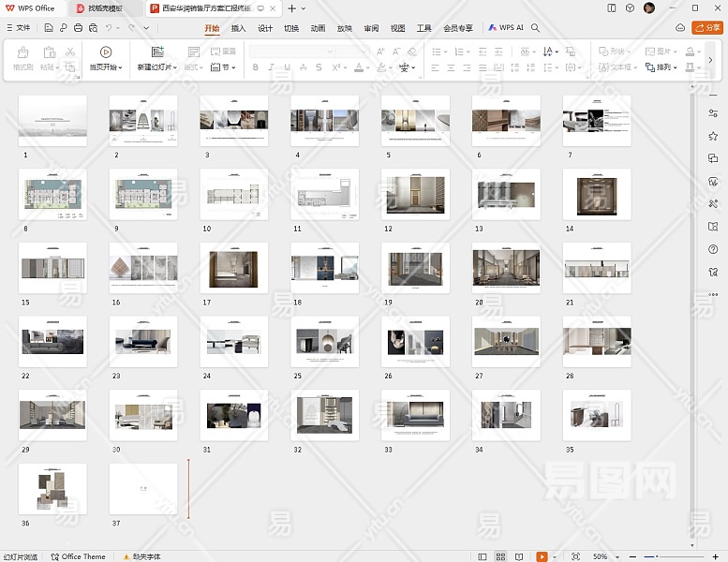
Task: Switch to reading view icon
Action: coord(520,556)
